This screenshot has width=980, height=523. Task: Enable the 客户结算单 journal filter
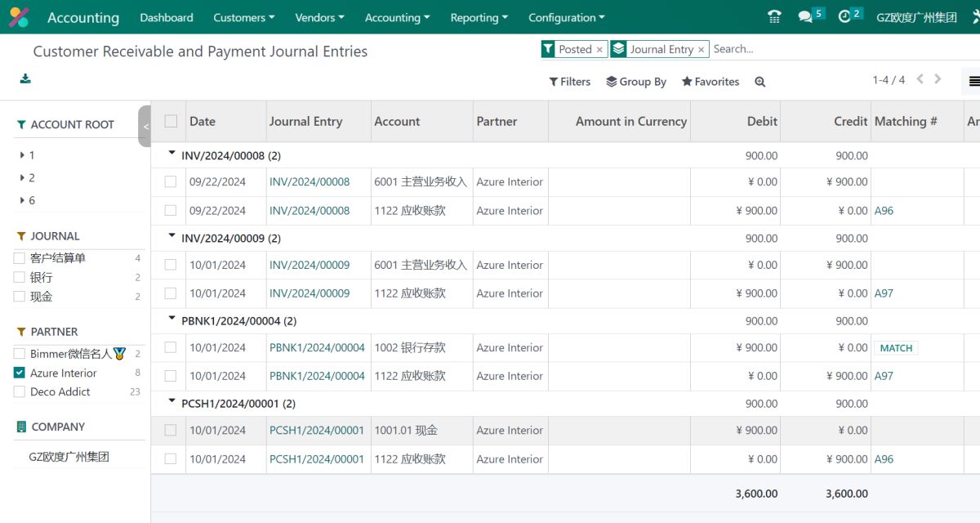point(20,258)
